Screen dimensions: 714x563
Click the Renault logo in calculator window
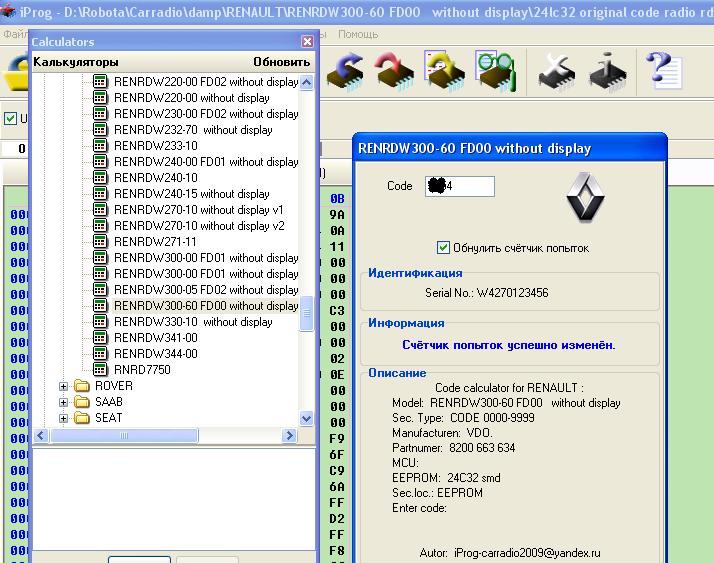tap(585, 197)
